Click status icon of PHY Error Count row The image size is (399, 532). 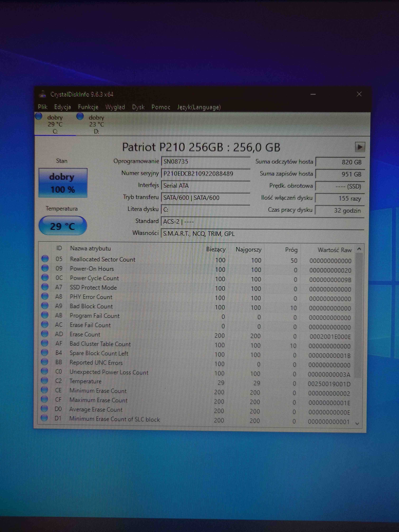45,296
